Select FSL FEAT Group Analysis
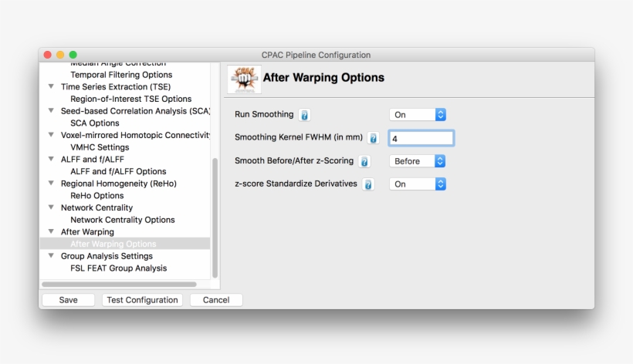 [118, 268]
